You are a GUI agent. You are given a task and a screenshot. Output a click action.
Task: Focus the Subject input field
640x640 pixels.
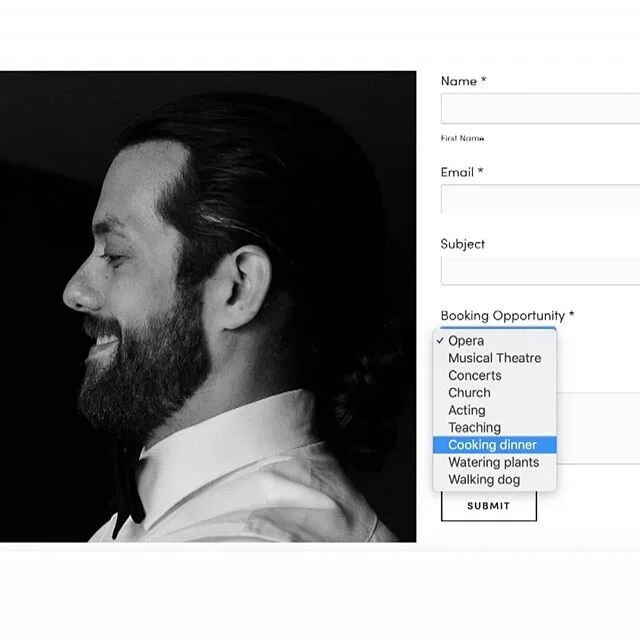(540, 271)
